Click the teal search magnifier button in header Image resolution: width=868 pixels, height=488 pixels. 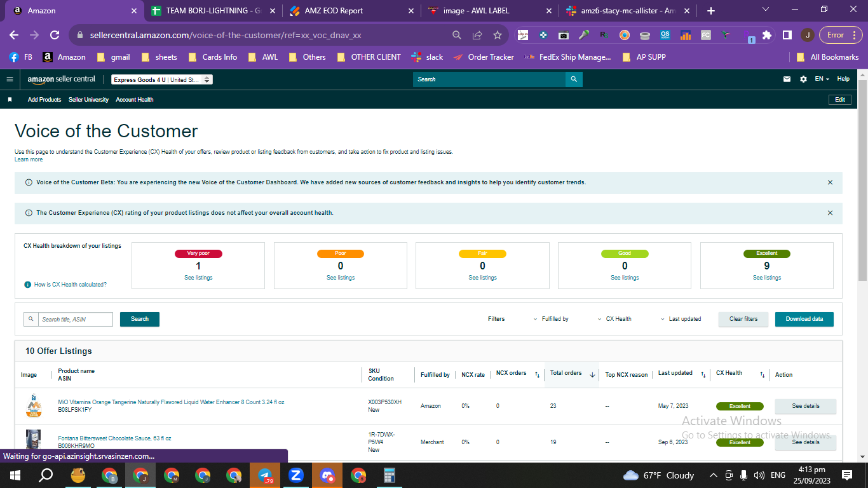click(x=574, y=79)
